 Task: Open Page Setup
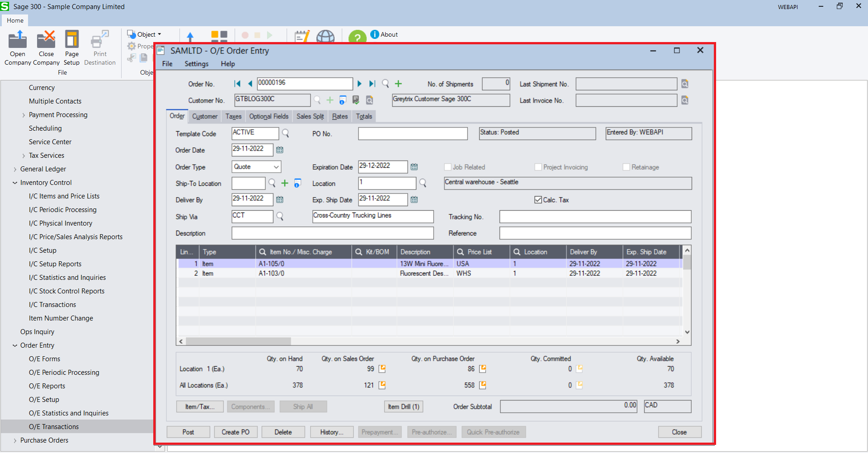(x=71, y=48)
